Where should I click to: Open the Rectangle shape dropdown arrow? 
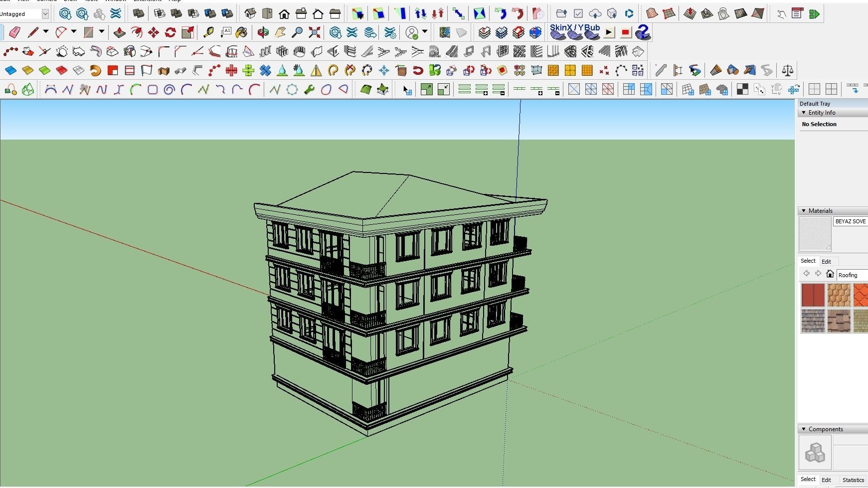click(102, 32)
